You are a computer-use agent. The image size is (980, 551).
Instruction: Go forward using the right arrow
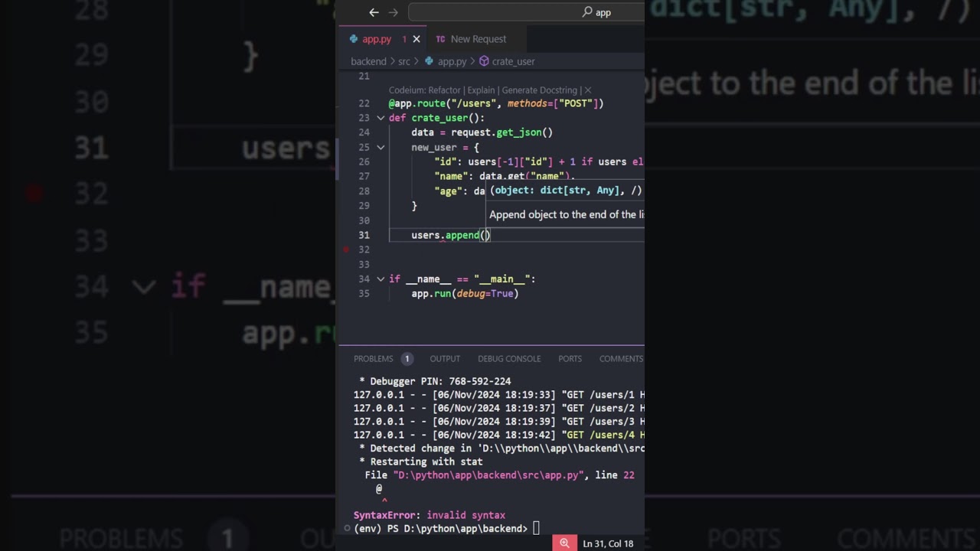[x=394, y=12]
